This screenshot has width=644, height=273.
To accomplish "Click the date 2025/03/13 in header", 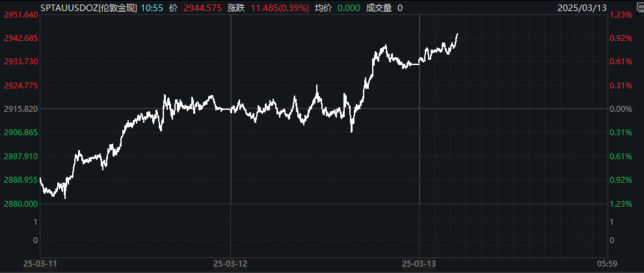I will (x=582, y=8).
